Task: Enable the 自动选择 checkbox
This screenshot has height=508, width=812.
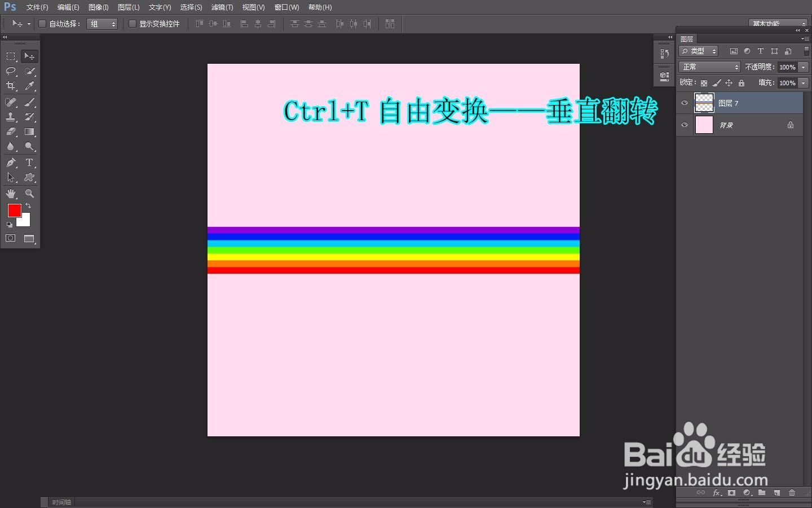Action: tap(42, 24)
